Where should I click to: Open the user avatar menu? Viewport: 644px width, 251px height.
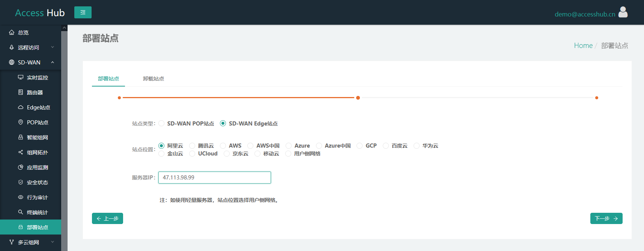(x=623, y=12)
